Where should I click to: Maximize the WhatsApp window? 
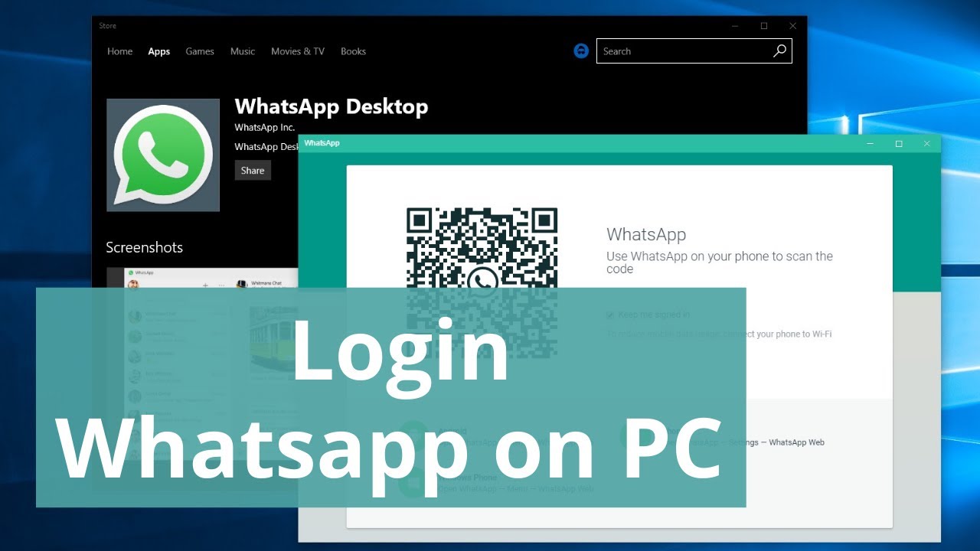[899, 144]
